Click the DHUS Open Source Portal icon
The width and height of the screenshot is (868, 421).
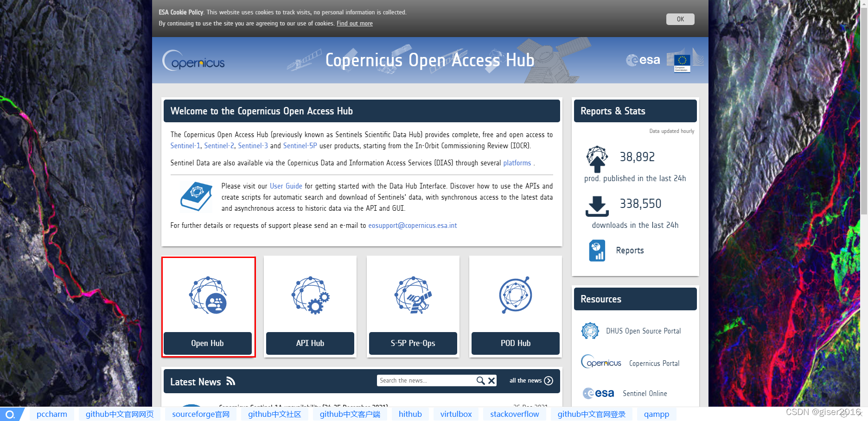[x=590, y=331]
